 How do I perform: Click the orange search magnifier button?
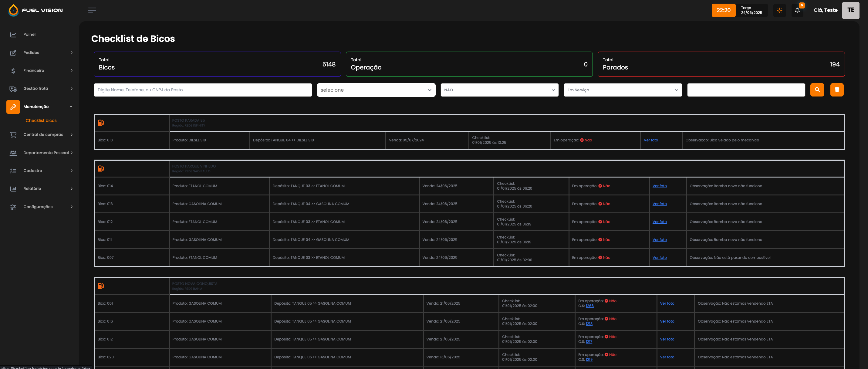coord(817,90)
